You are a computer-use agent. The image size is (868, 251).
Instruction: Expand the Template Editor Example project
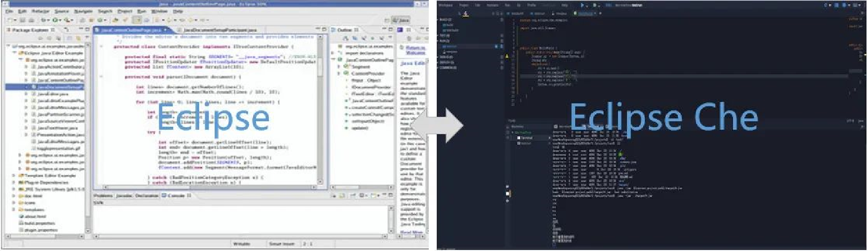pos(14,175)
